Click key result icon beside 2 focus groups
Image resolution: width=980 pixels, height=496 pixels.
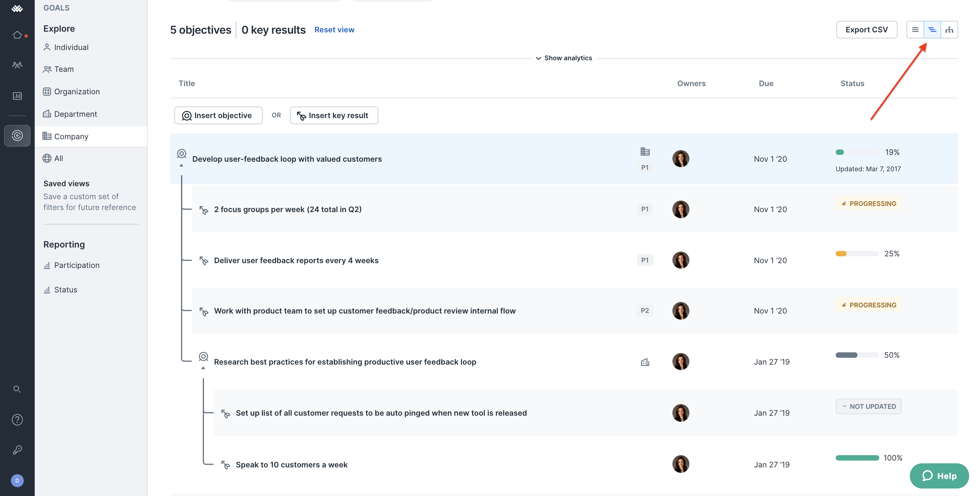(204, 210)
